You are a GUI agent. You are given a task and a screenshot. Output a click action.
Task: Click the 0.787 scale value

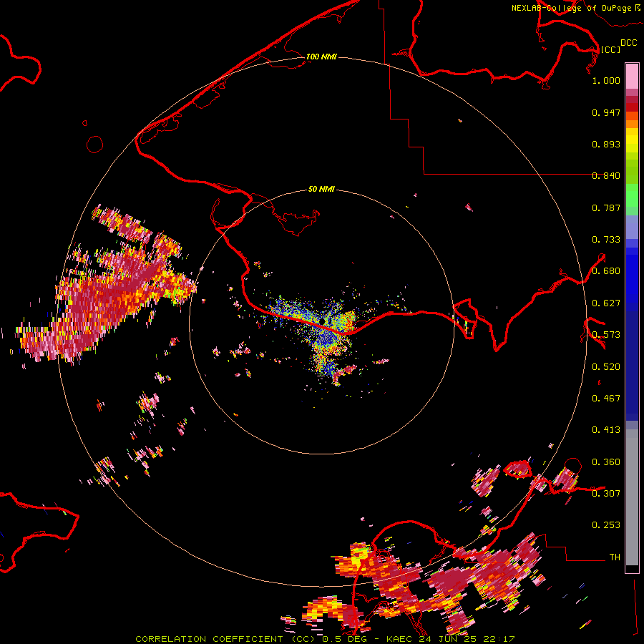[x=606, y=208]
